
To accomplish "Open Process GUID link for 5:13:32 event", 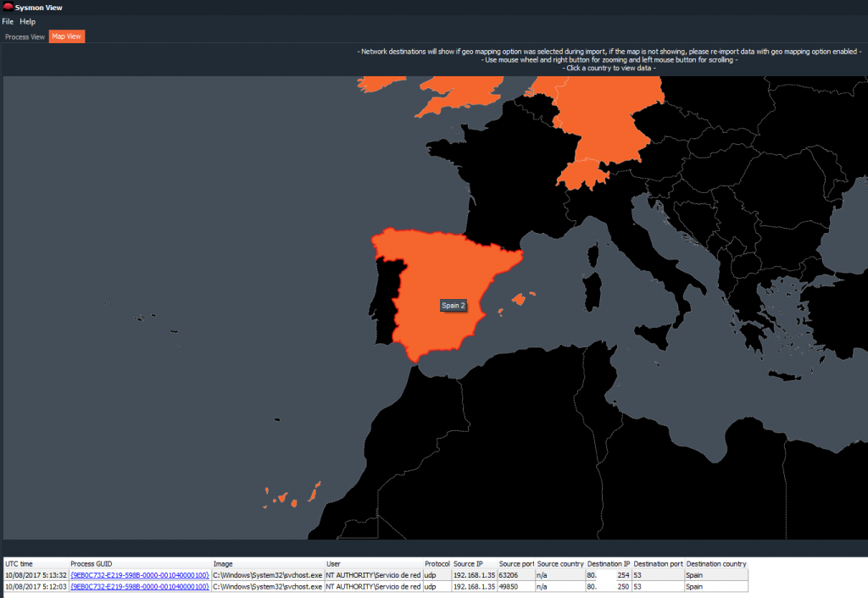I will [x=140, y=575].
